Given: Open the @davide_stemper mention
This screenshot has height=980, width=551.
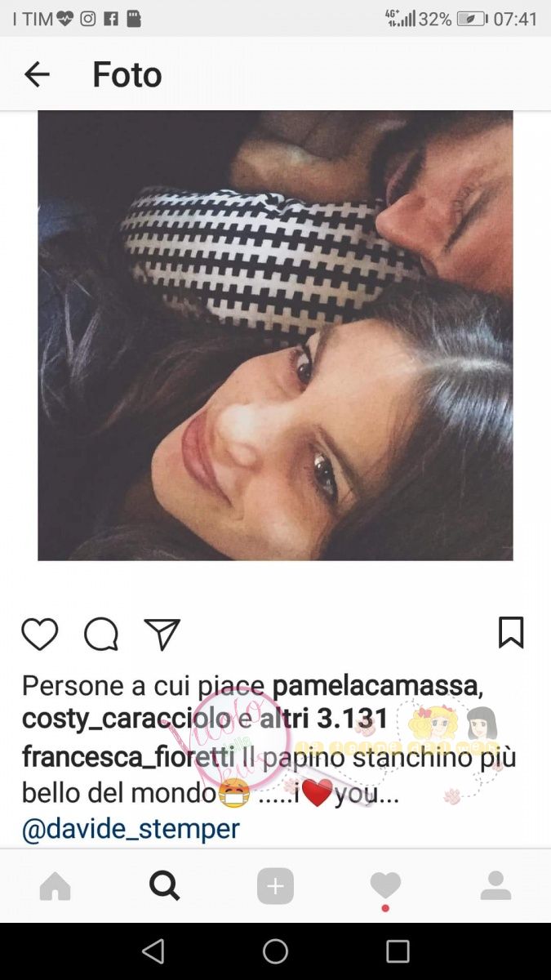Looking at the screenshot, I should [x=131, y=829].
